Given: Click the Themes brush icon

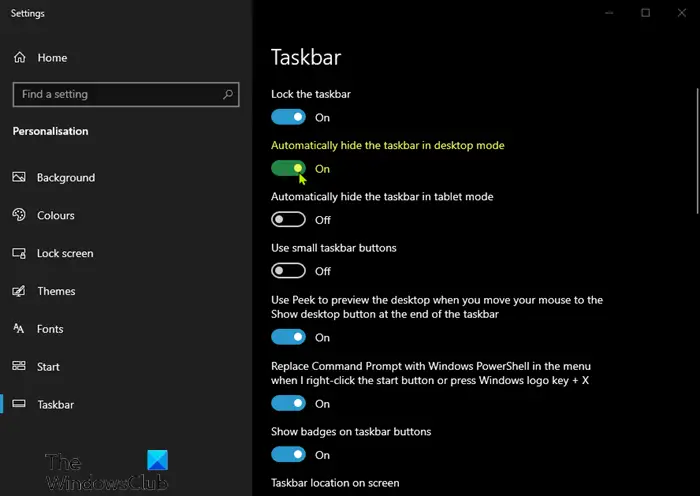Looking at the screenshot, I should coord(19,291).
